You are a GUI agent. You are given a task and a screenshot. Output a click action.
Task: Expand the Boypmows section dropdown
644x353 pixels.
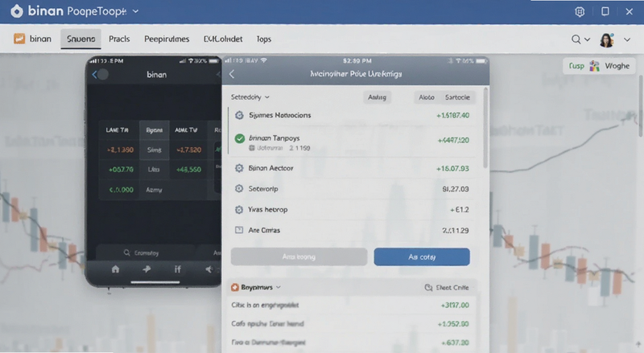tap(279, 287)
